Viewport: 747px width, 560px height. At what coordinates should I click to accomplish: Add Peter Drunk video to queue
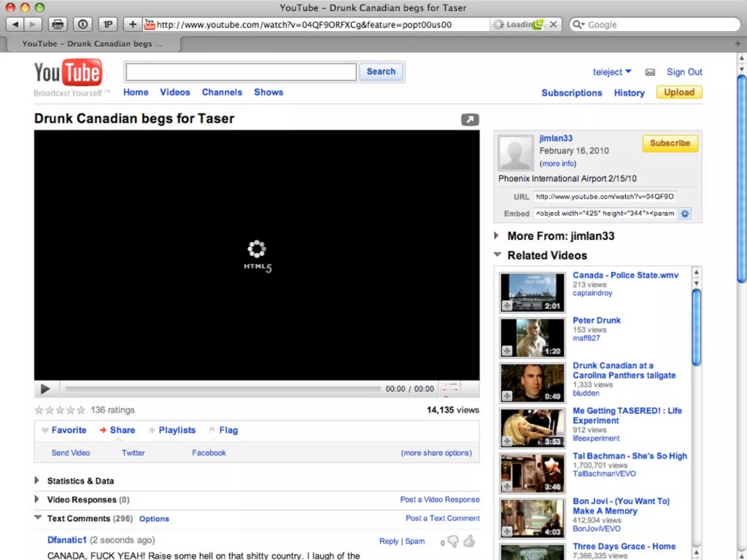pyautogui.click(x=507, y=351)
